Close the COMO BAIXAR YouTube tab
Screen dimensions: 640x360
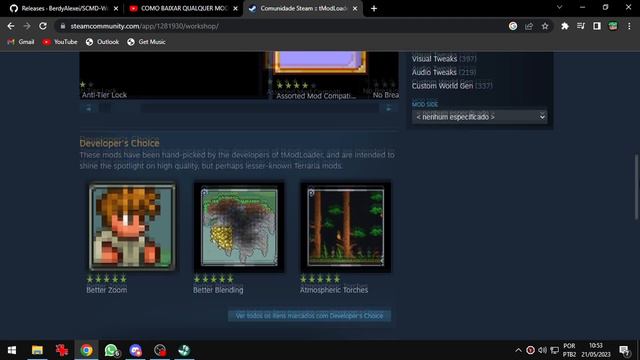pos(236,9)
